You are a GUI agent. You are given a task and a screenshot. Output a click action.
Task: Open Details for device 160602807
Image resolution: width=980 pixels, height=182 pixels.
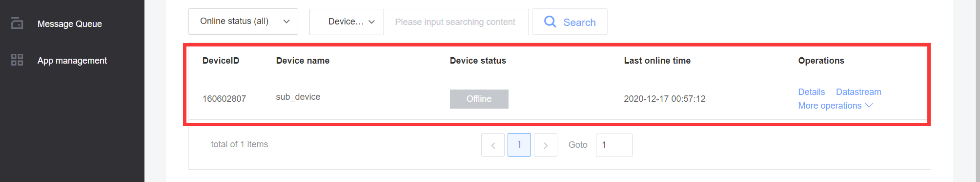point(811,92)
